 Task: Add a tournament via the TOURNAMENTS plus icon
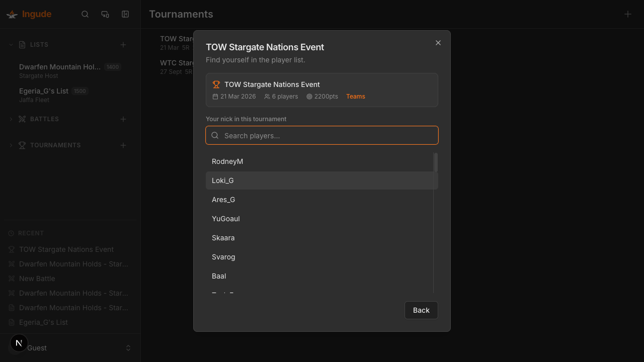pyautogui.click(x=123, y=145)
